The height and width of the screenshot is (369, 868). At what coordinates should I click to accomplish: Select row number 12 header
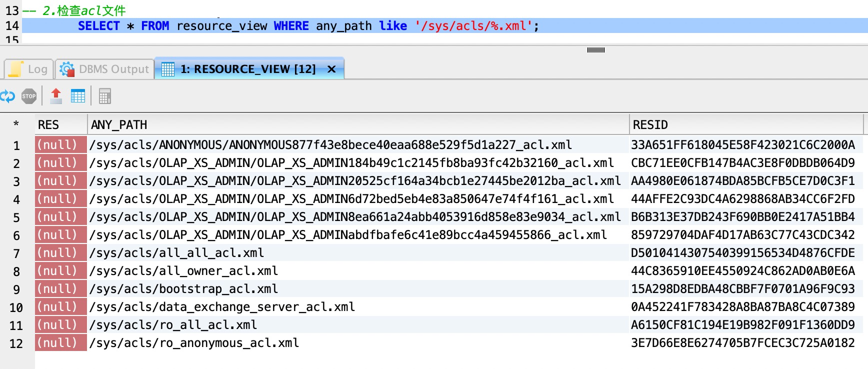pyautogui.click(x=16, y=343)
